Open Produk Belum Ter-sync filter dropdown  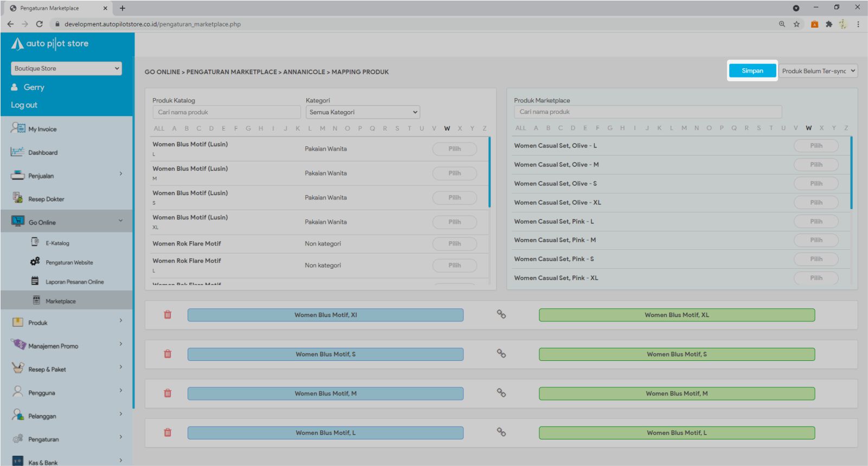[818, 71]
